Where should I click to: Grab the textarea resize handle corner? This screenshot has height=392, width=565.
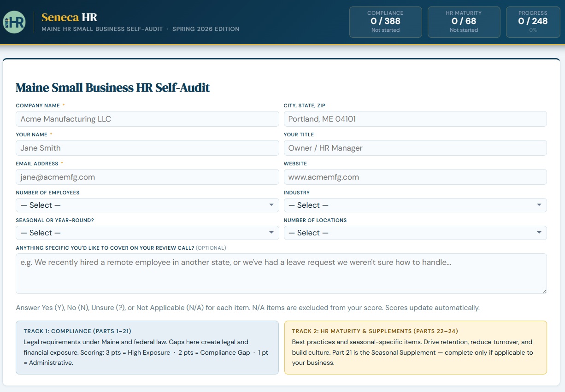pyautogui.click(x=544, y=291)
